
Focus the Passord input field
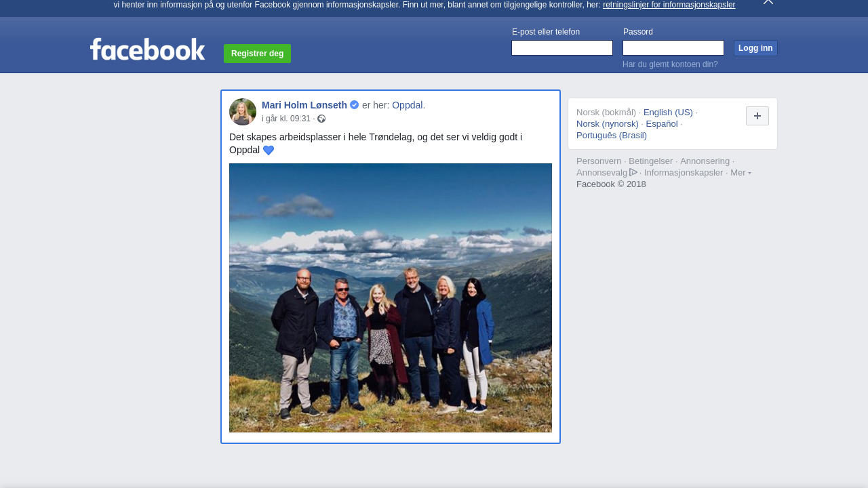(x=673, y=48)
